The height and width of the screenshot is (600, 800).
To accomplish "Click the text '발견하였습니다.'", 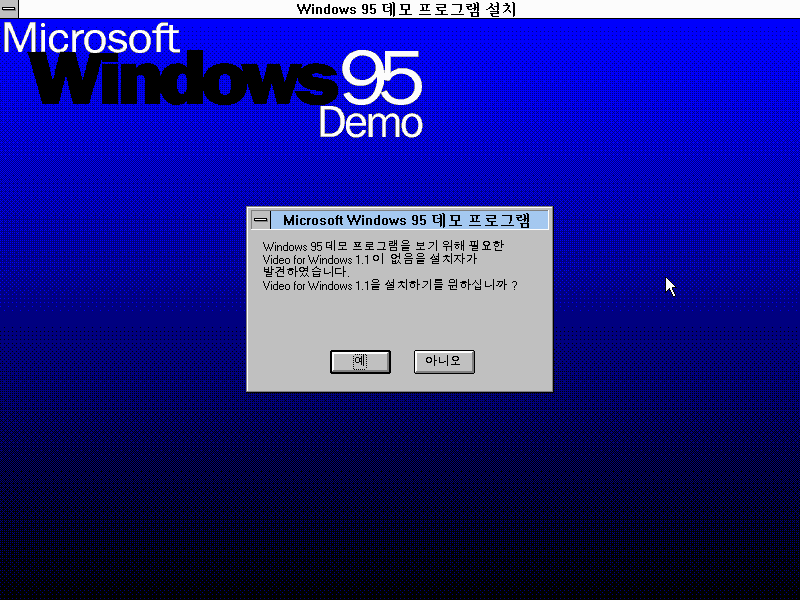I will click(306, 272).
